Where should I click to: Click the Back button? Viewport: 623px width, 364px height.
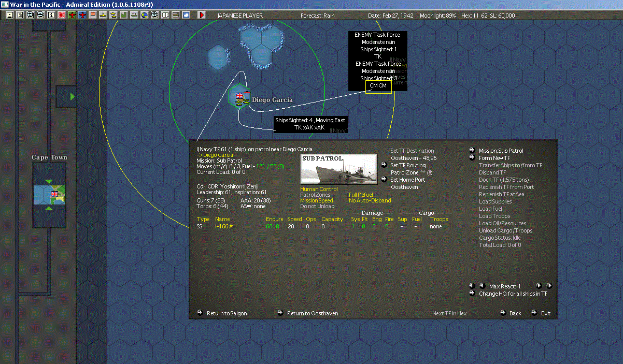(x=515, y=313)
